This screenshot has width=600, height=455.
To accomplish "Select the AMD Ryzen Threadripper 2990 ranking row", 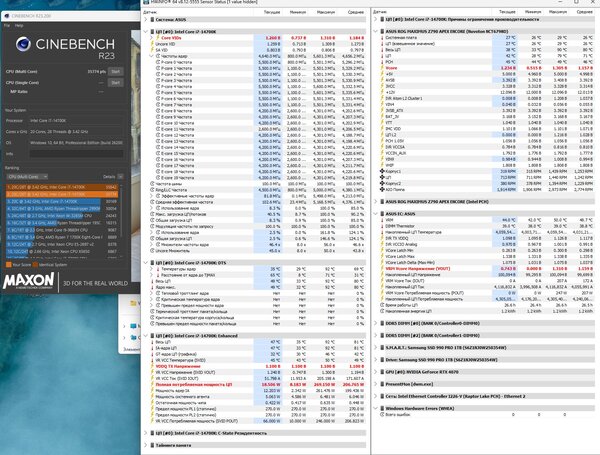I will pos(62,209).
